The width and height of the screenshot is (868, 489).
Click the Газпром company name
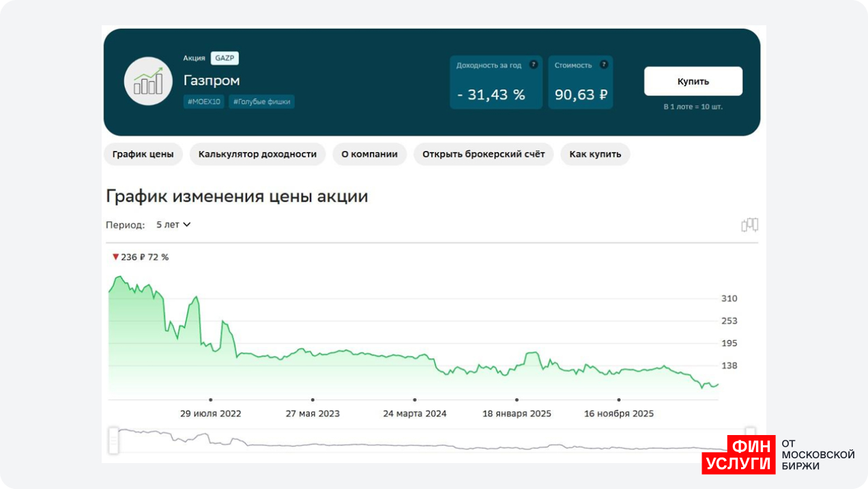click(212, 81)
